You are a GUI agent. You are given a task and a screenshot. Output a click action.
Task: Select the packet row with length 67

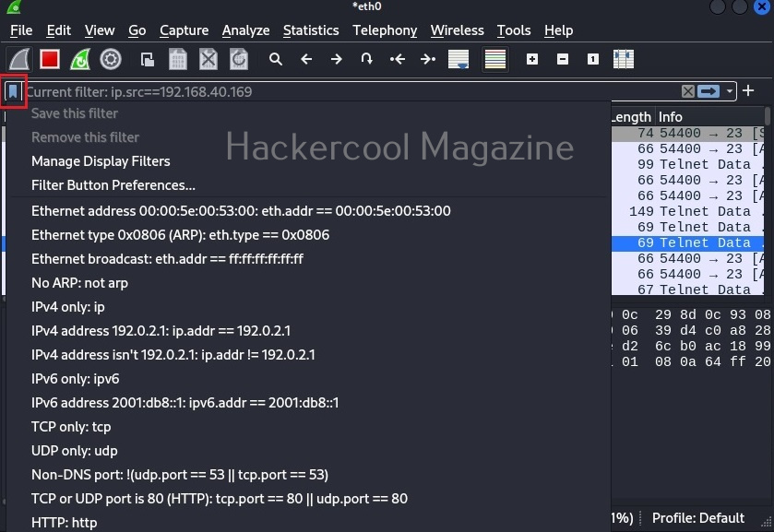tap(688, 290)
